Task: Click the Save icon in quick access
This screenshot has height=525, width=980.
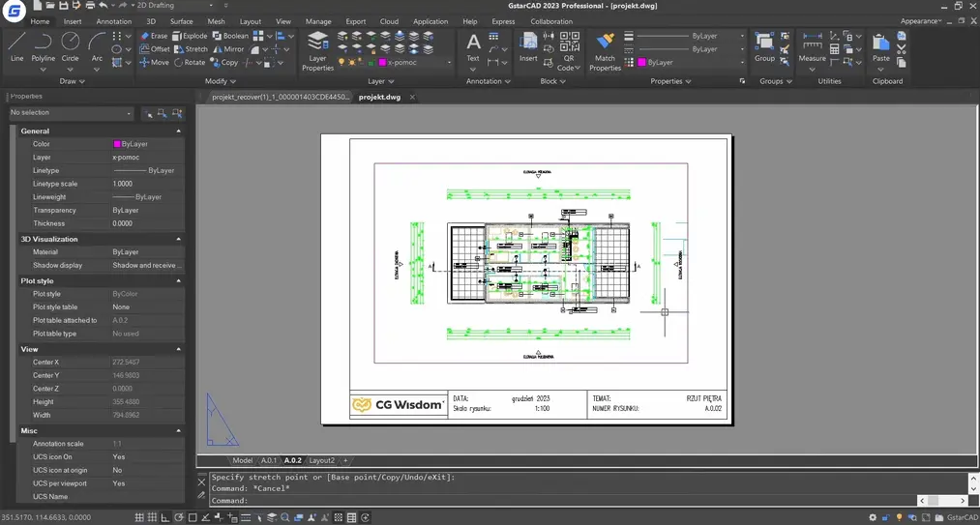Action: point(62,6)
